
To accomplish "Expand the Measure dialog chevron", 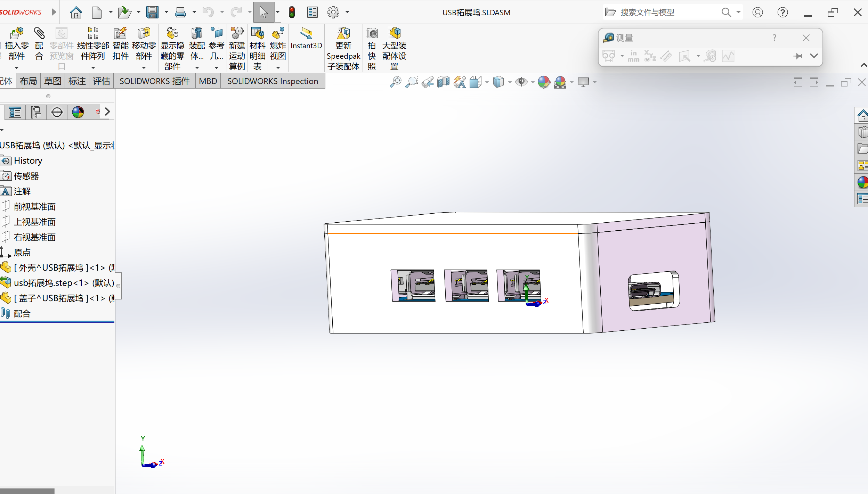I will pos(814,56).
